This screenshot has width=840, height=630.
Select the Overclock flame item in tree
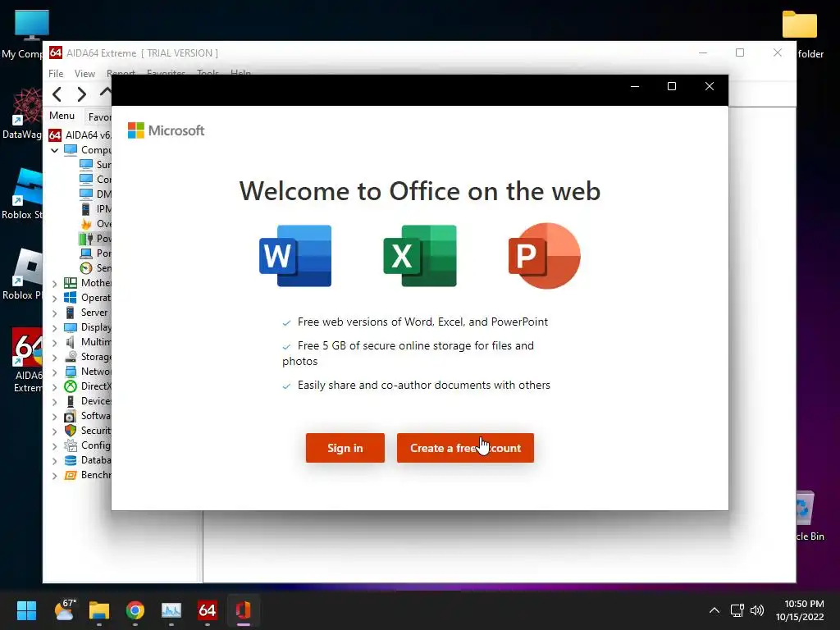click(95, 223)
